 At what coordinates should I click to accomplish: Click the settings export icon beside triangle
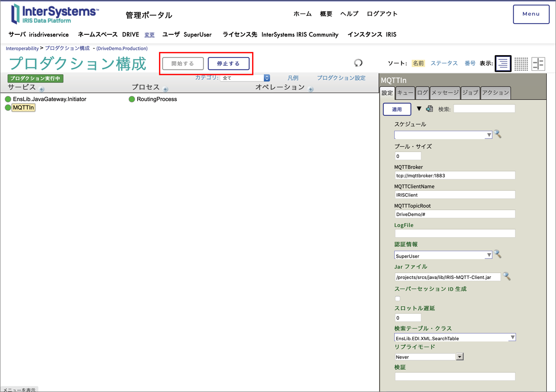430,109
